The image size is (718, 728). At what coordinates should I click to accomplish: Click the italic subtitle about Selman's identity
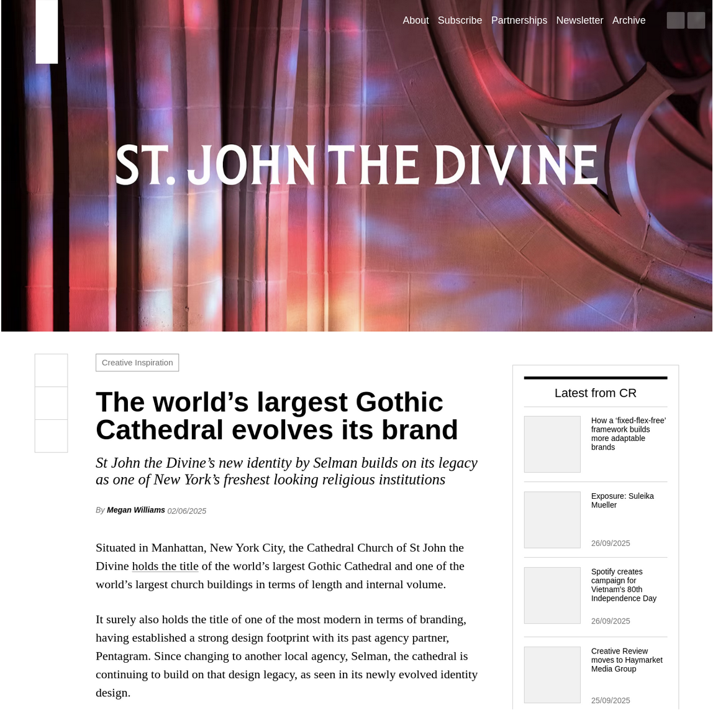click(286, 471)
